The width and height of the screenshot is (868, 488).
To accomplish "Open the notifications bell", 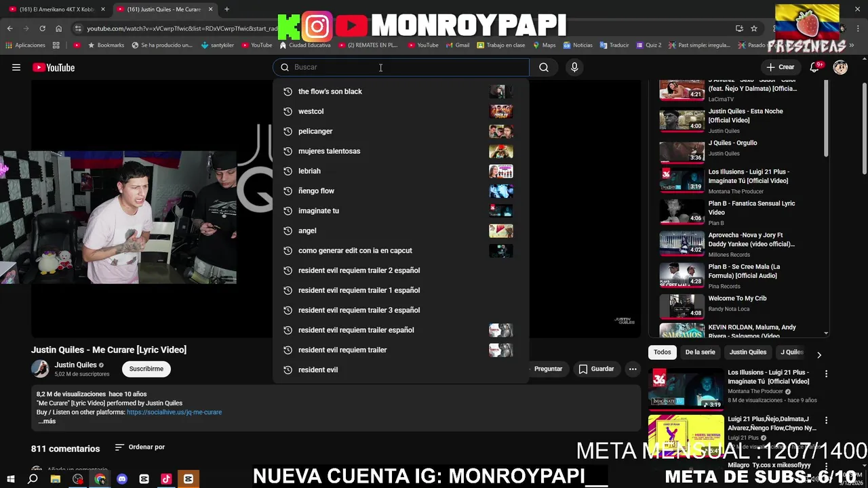I will coord(815,67).
